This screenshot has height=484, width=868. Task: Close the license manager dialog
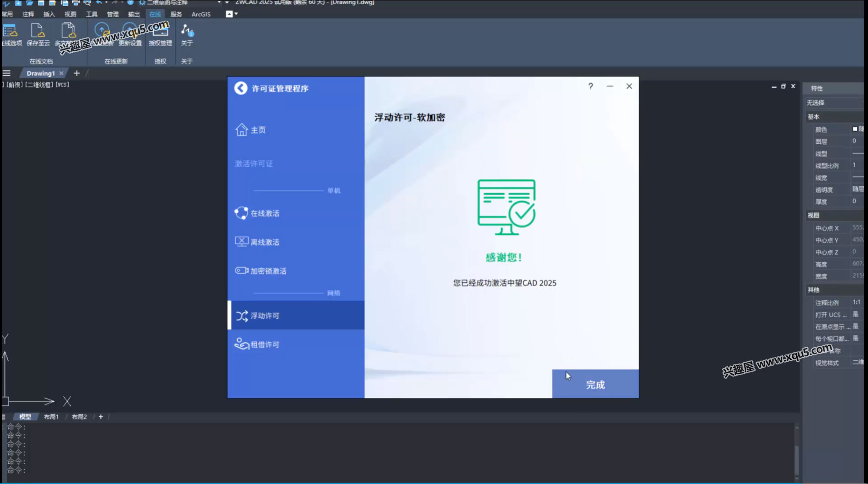coord(629,86)
